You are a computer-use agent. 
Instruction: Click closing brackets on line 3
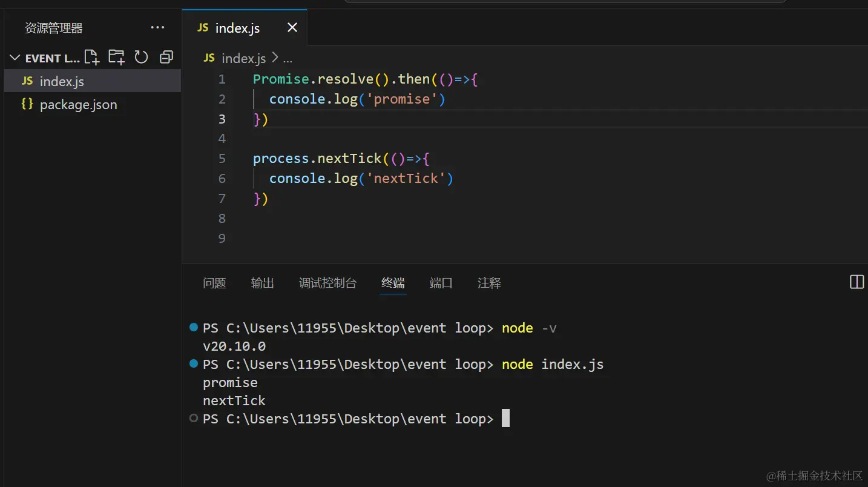coord(260,119)
